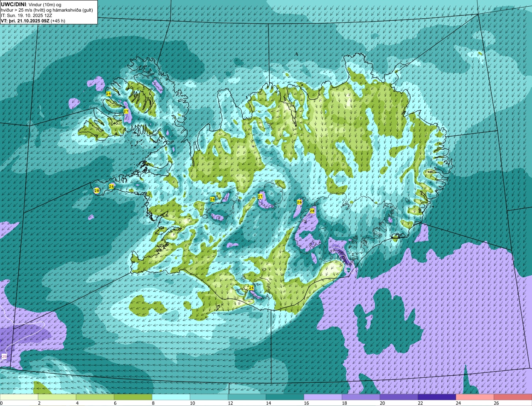The height and width of the screenshot is (406, 532).
Task: Click the 14–16 m/s dark teal legend swatch
Action: tap(285, 397)
